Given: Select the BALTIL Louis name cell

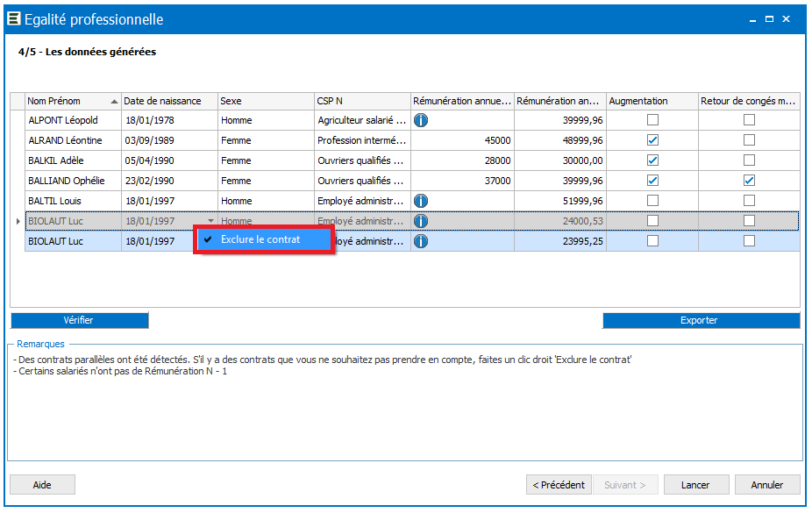Looking at the screenshot, I should click(73, 201).
